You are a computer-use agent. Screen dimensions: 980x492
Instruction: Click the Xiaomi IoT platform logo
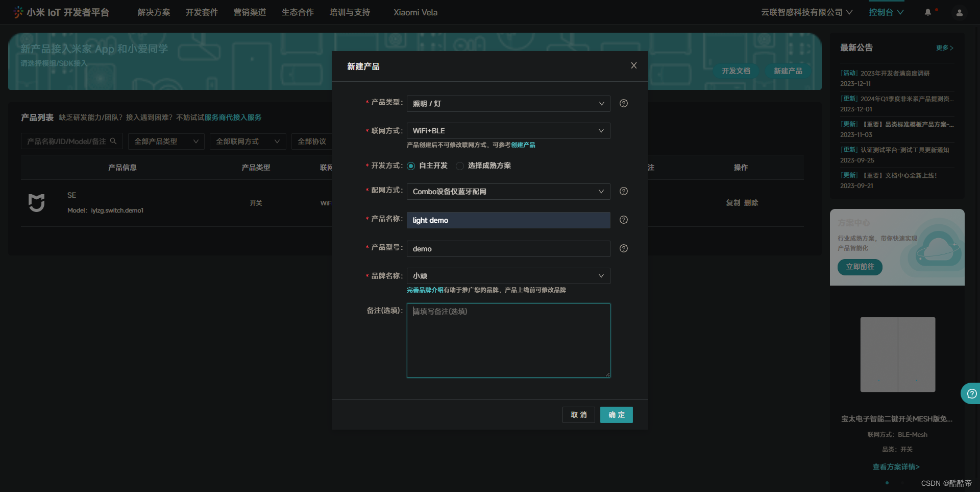point(61,12)
